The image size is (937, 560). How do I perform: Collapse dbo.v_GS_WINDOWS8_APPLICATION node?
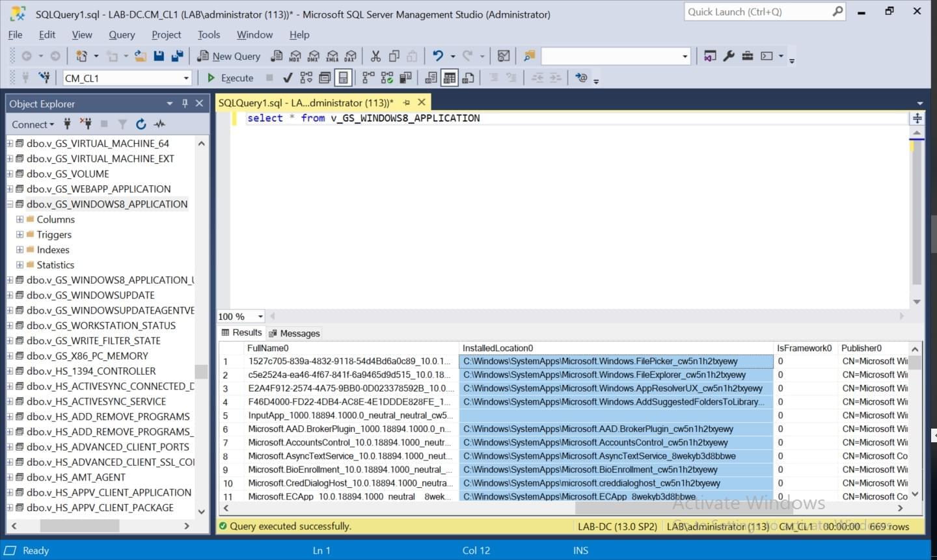point(10,204)
